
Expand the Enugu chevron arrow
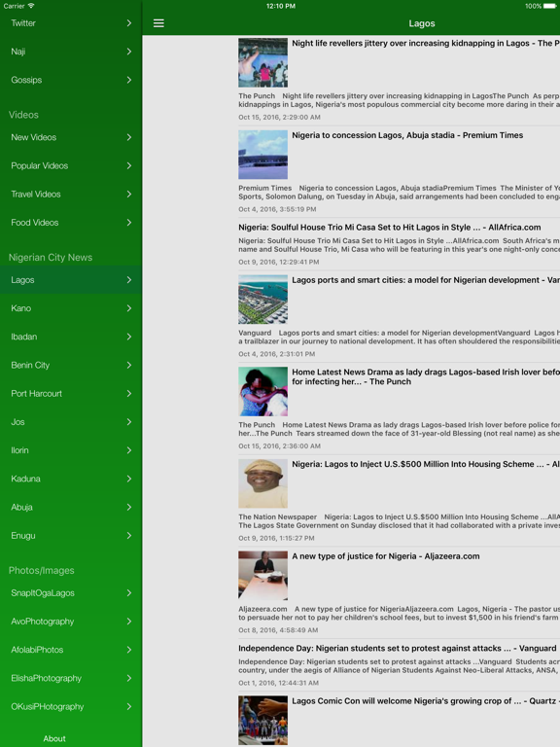click(x=129, y=536)
